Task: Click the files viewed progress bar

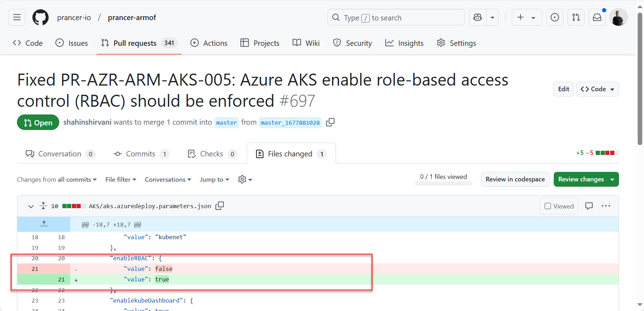Action: click(443, 184)
